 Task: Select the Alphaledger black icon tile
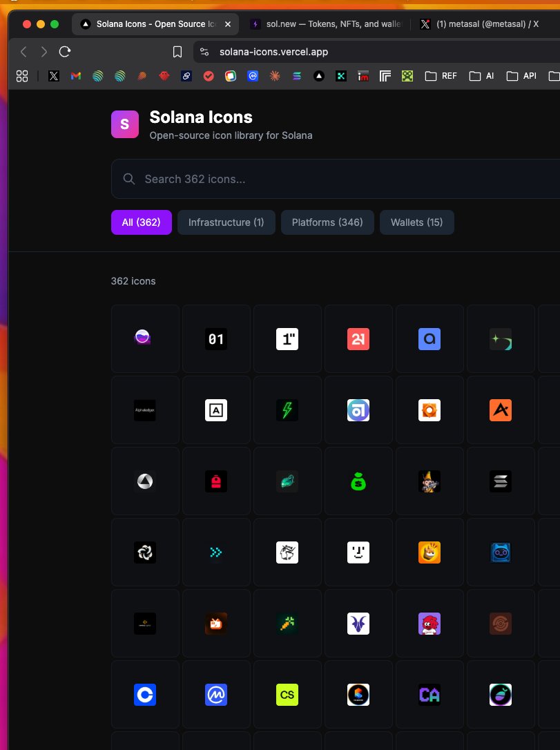pyautogui.click(x=145, y=410)
